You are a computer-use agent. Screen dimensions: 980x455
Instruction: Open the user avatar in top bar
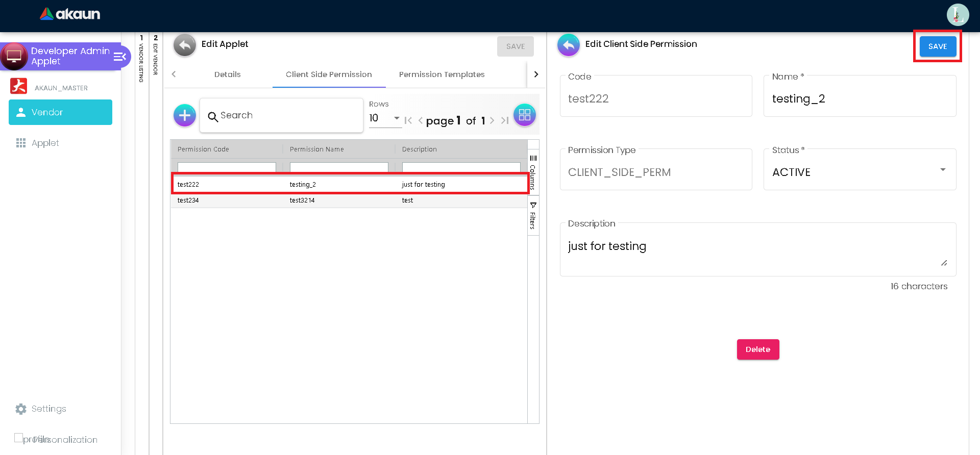pyautogui.click(x=957, y=15)
